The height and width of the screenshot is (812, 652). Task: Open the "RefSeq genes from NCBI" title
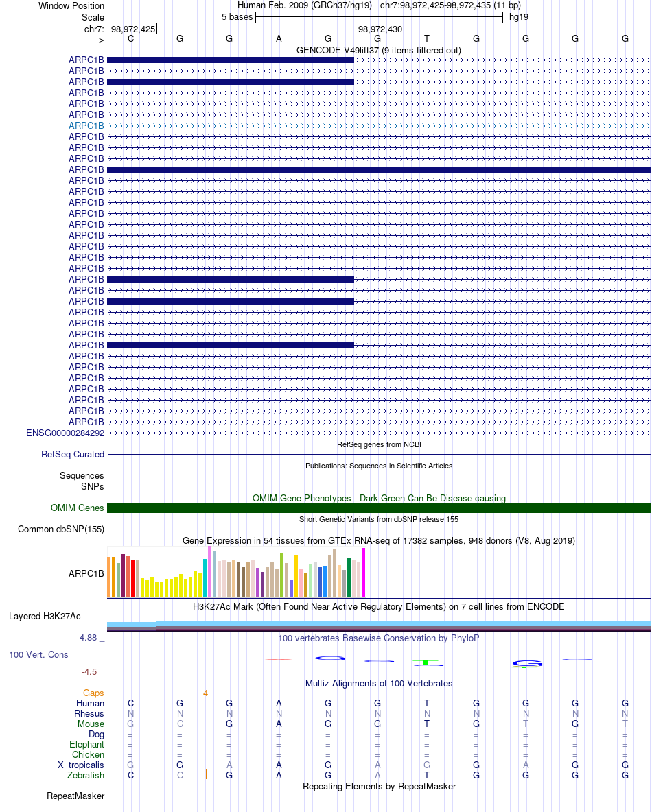click(379, 444)
